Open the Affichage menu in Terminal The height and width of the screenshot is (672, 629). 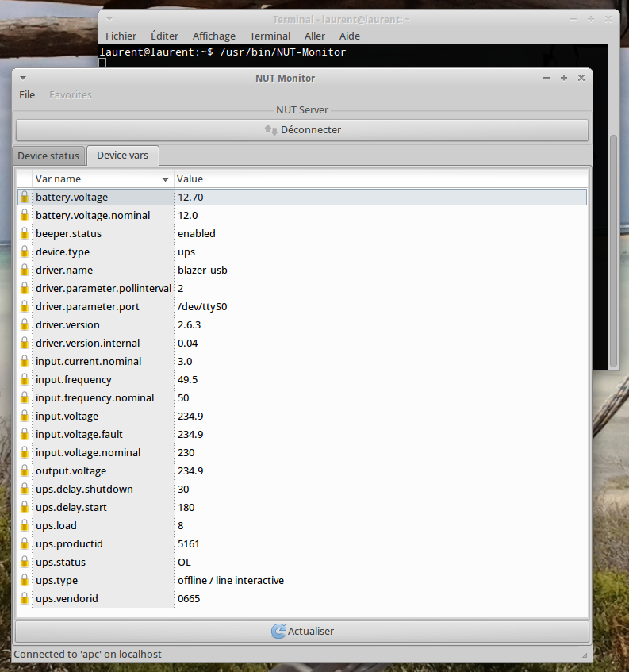pos(213,36)
